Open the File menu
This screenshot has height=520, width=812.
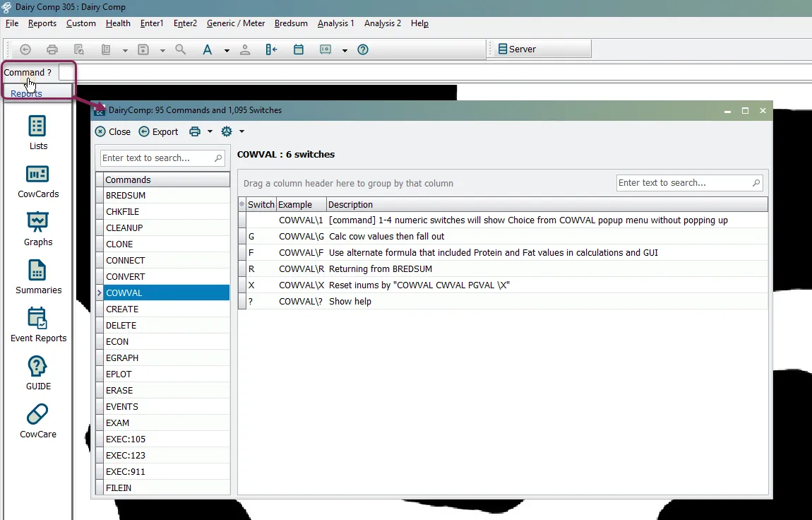[12, 23]
